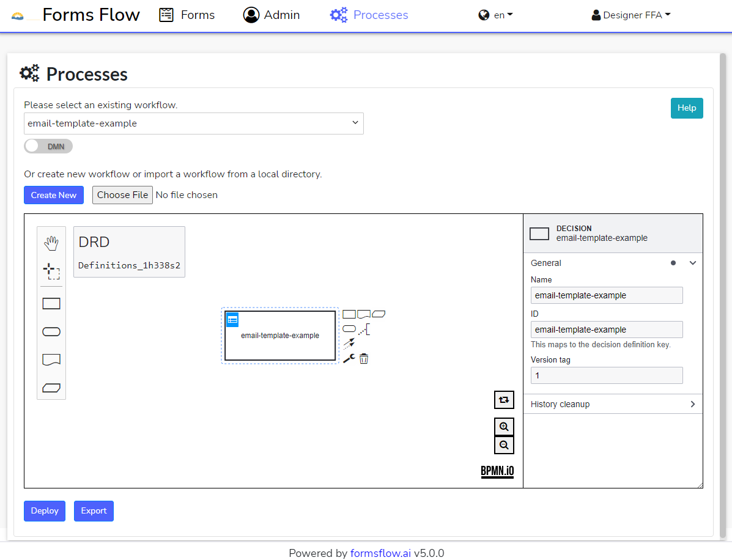The image size is (732, 560).
Task: Click into the Version tag field
Action: 606,375
